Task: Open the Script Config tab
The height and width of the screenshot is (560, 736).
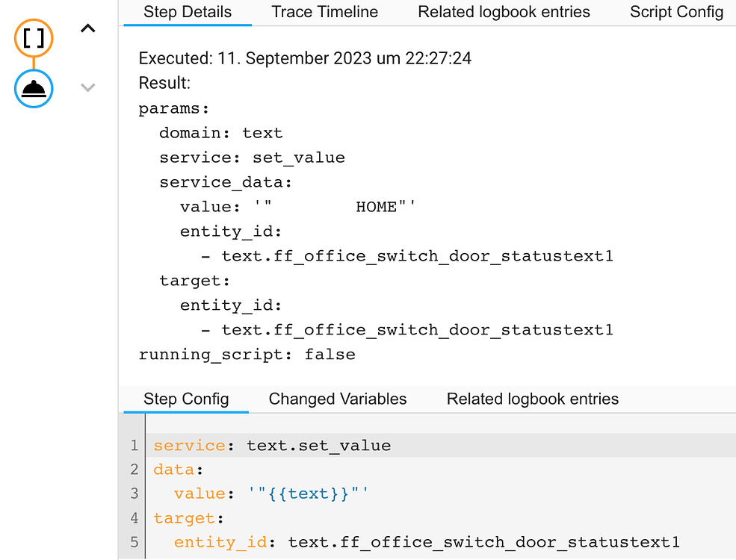Action: (x=676, y=12)
